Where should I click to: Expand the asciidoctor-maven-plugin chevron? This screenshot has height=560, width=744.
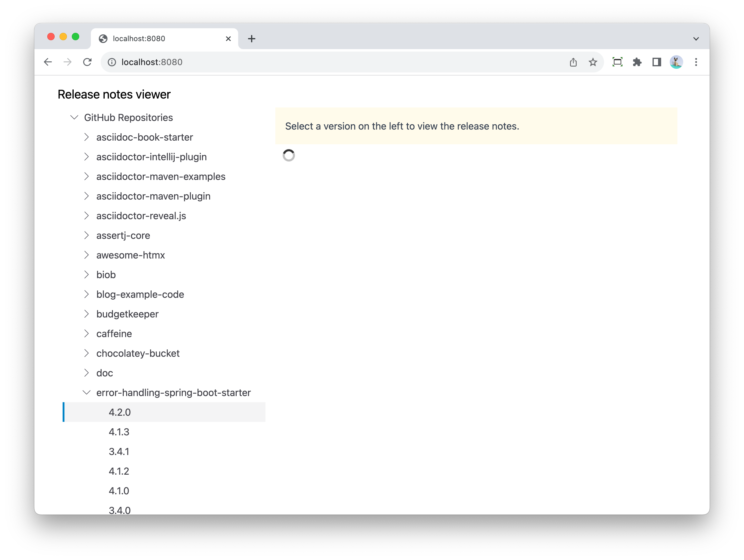point(87,196)
